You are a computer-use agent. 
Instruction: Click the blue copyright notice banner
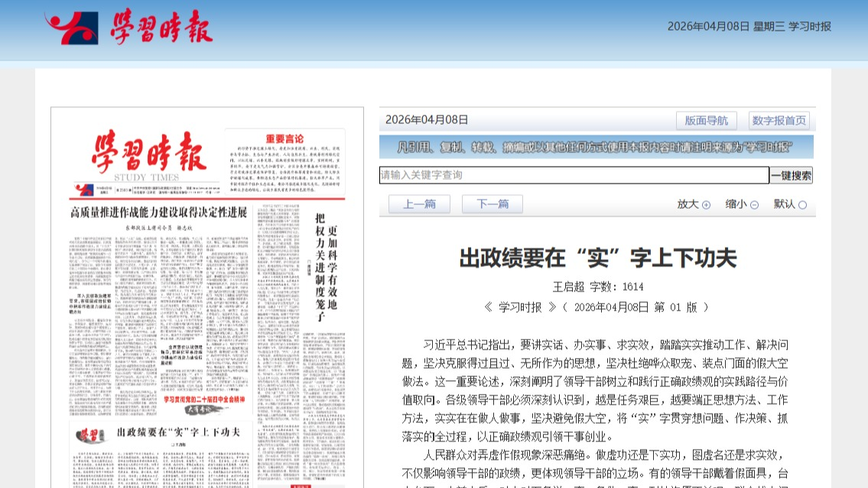(x=597, y=147)
